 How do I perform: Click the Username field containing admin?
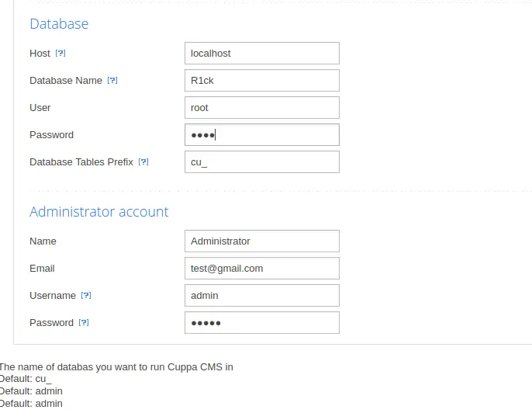(261, 296)
